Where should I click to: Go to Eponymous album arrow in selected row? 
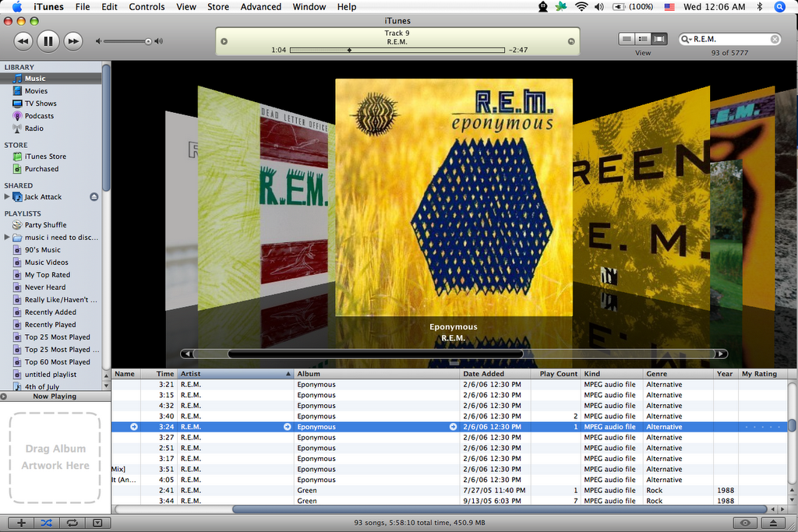pyautogui.click(x=453, y=427)
